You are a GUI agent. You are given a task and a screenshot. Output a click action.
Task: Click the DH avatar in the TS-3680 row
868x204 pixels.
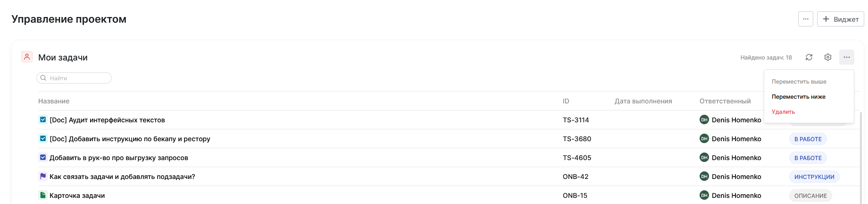704,139
